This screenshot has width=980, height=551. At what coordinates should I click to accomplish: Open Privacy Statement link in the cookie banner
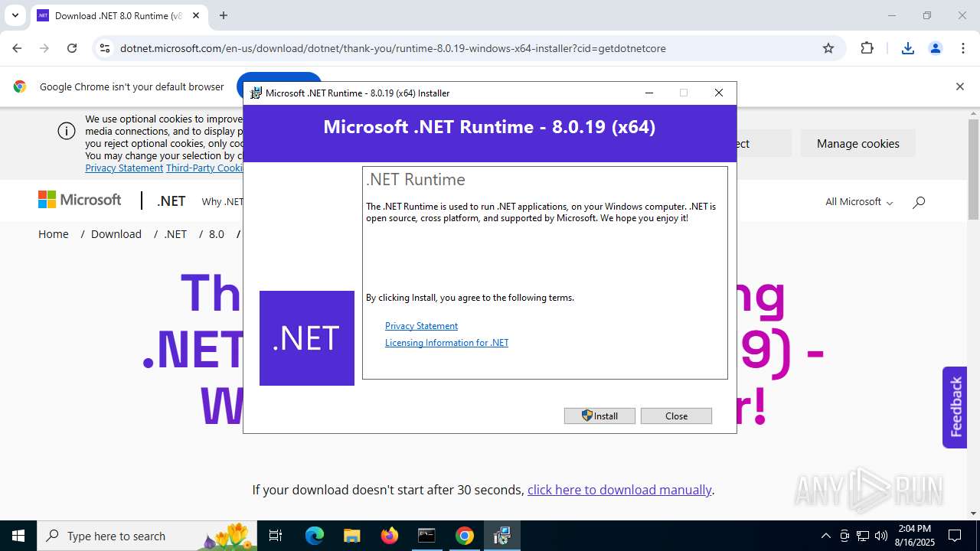(x=124, y=168)
